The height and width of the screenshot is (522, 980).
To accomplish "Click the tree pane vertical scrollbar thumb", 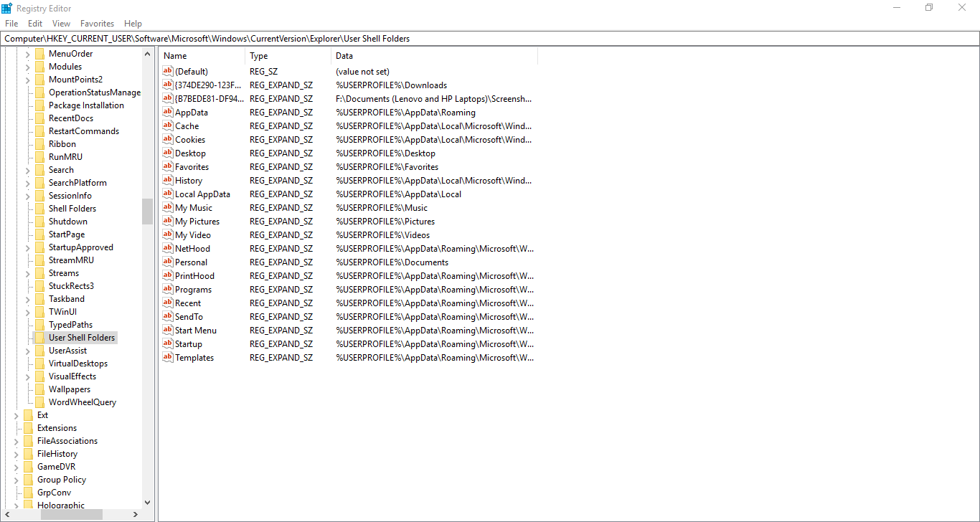I will click(147, 212).
